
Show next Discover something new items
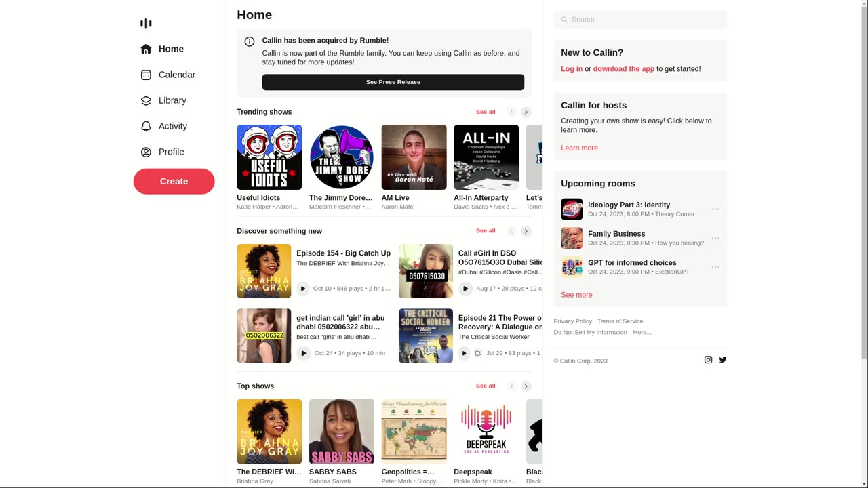click(x=526, y=232)
